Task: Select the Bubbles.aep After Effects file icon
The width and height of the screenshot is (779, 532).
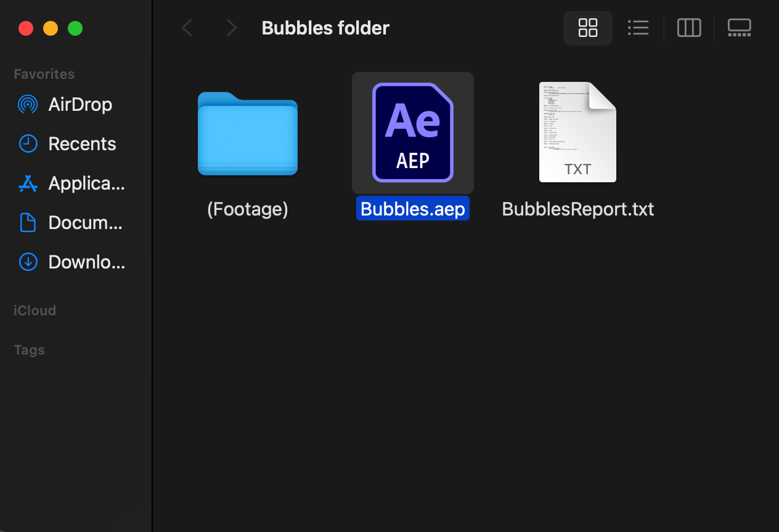Action: (413, 132)
